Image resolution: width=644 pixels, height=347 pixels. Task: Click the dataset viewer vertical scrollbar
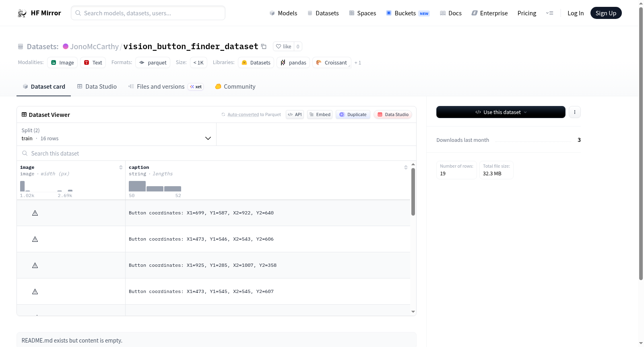tap(413, 192)
